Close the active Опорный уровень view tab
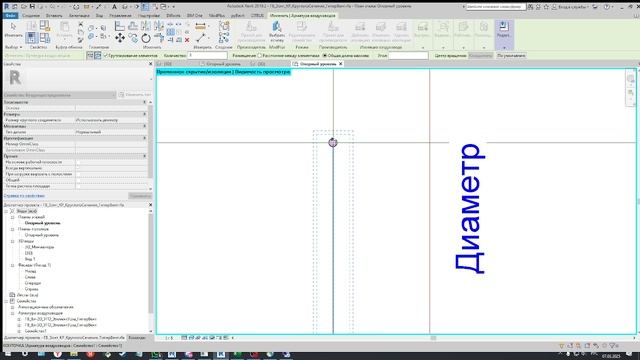640x360 pixels. click(341, 64)
